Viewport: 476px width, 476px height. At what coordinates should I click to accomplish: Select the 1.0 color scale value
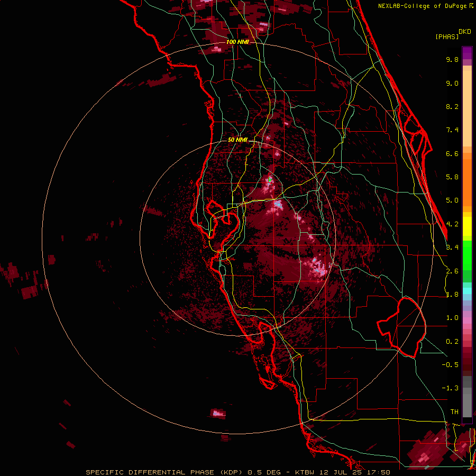pyautogui.click(x=452, y=318)
